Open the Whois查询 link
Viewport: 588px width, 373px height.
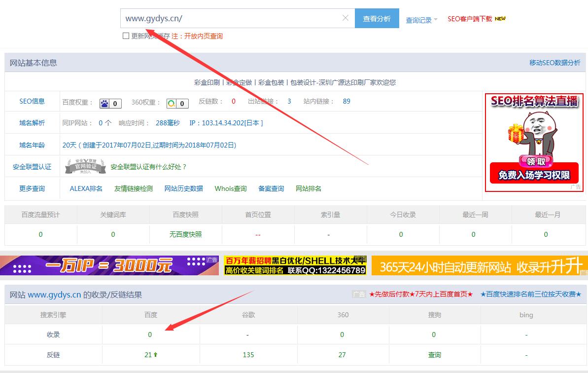[231, 188]
